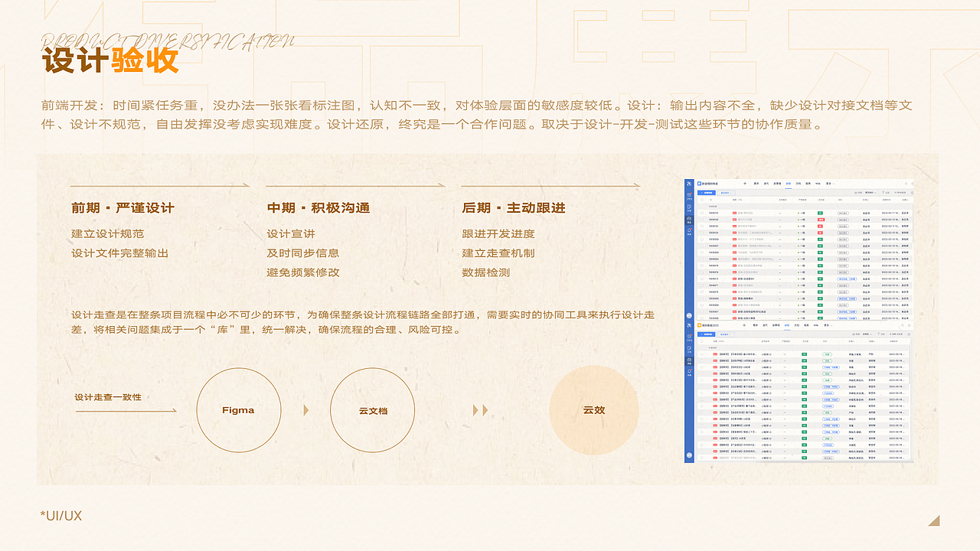Viewport: 980px width, 551px height.
Task: Switch to the underlined active tab in project navigation
Action: (x=787, y=184)
